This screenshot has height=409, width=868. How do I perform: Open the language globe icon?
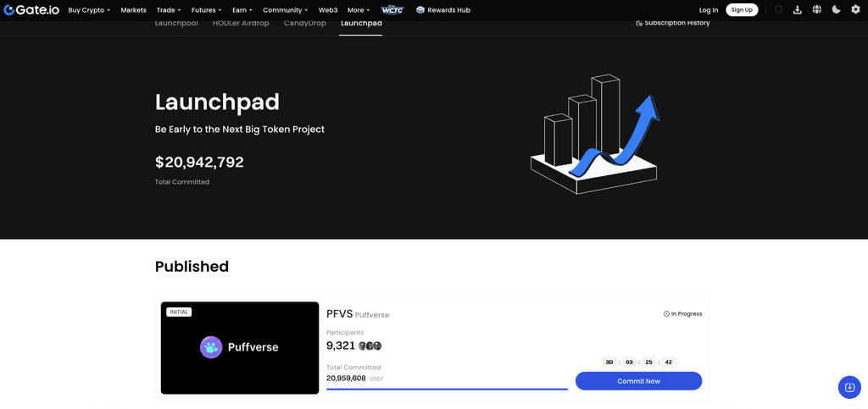816,10
